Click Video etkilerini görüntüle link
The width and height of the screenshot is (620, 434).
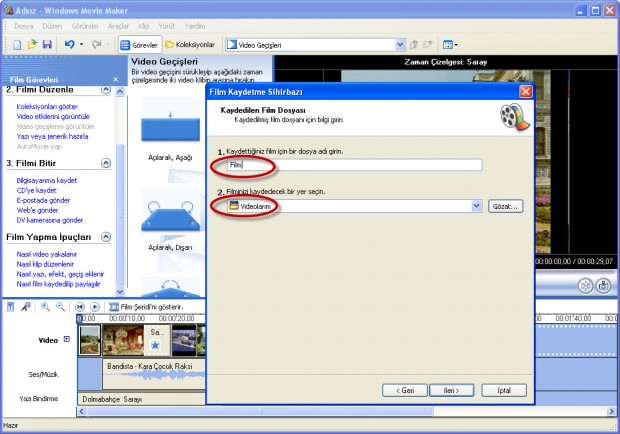coord(53,116)
